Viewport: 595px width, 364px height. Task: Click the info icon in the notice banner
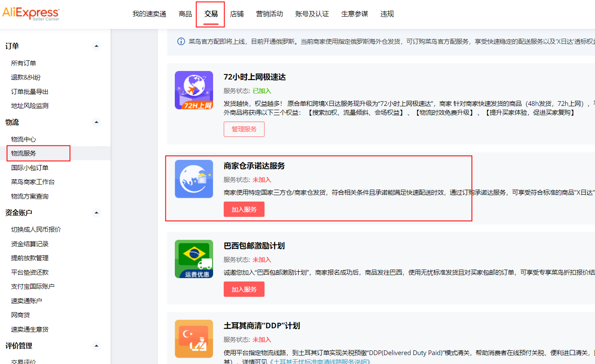[x=181, y=41]
